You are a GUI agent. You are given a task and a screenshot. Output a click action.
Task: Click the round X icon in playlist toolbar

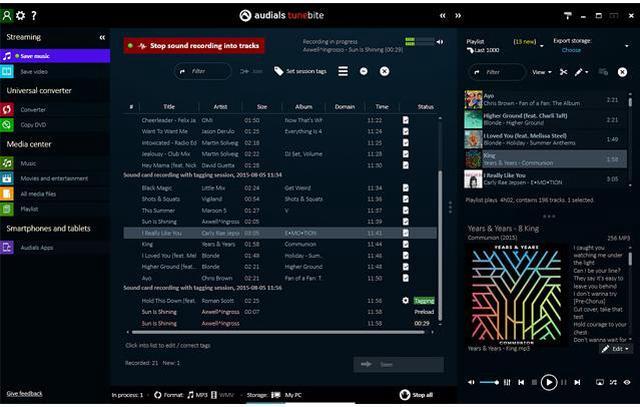click(x=622, y=72)
